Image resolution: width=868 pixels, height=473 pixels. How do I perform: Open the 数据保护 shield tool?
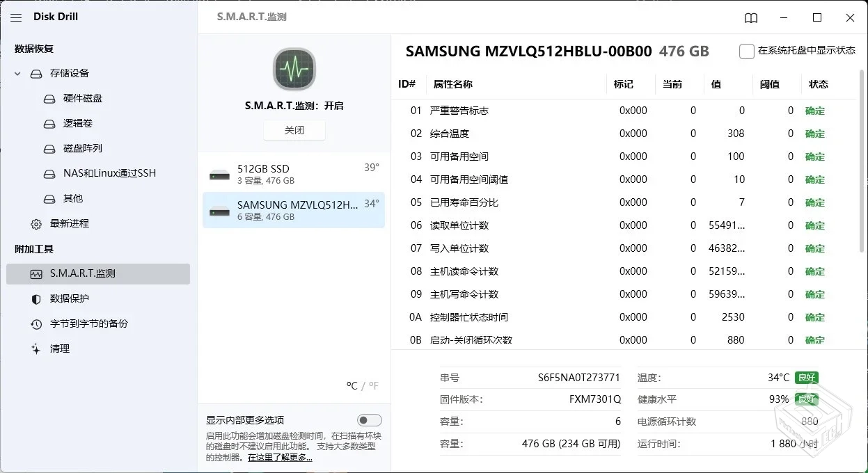68,298
